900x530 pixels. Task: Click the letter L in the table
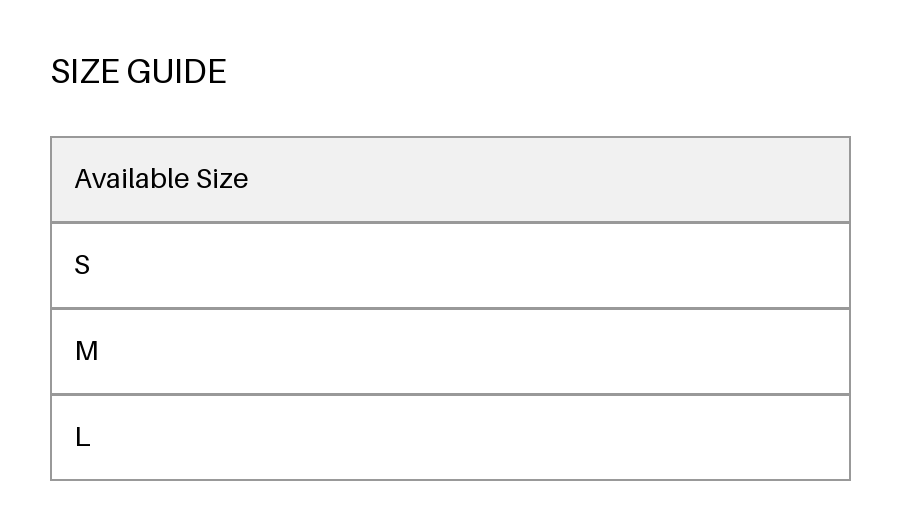pyautogui.click(x=83, y=438)
